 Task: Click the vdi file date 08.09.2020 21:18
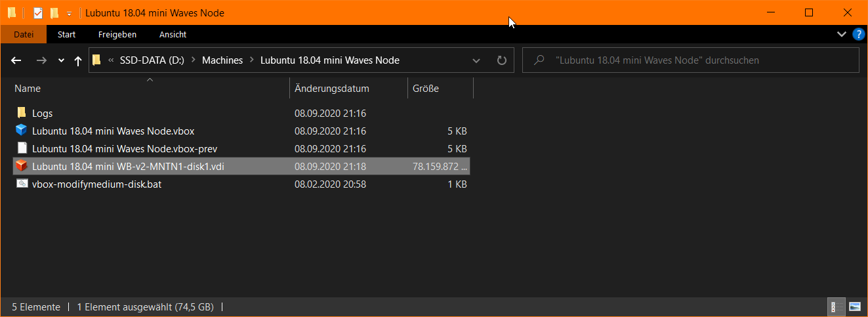[x=330, y=167]
